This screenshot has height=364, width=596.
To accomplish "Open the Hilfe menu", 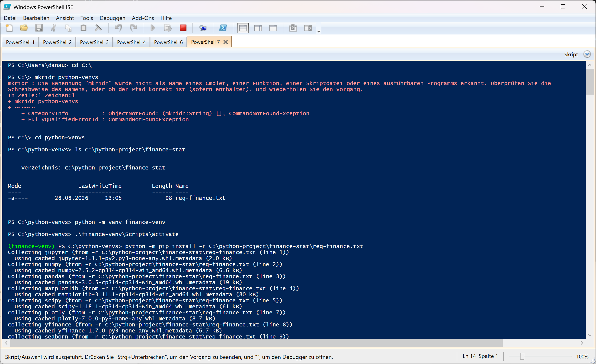I will (166, 18).
